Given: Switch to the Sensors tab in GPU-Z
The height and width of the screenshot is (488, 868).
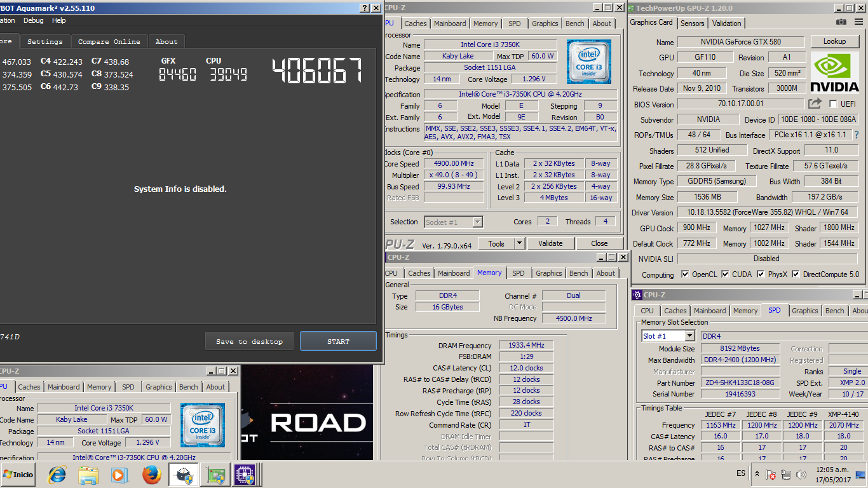Looking at the screenshot, I should 693,23.
